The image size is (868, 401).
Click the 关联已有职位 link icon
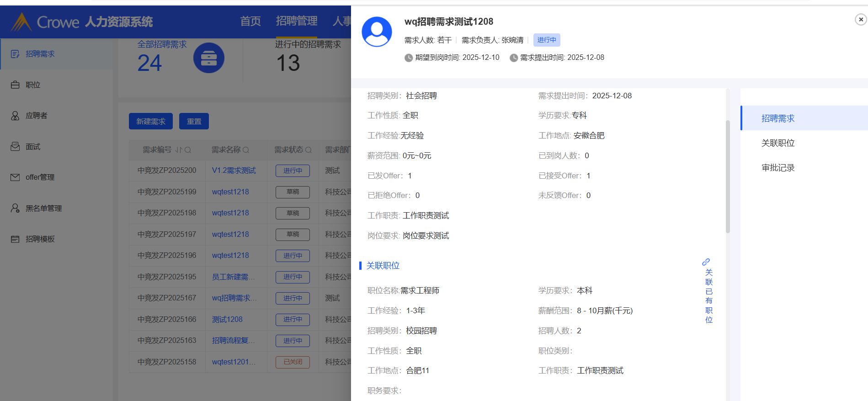pyautogui.click(x=706, y=262)
